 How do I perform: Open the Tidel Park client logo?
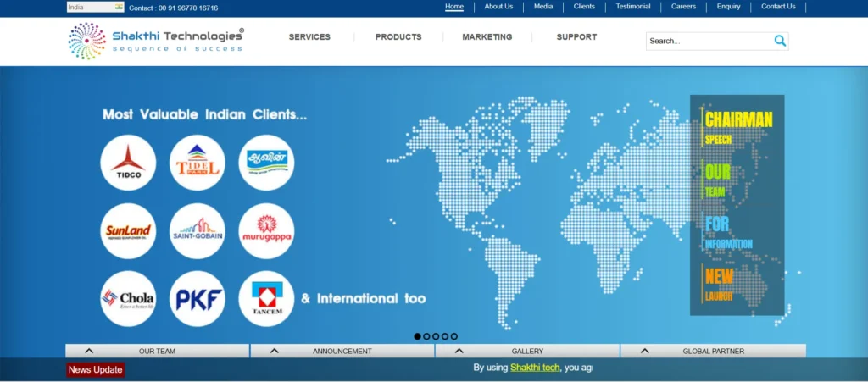coord(197,163)
